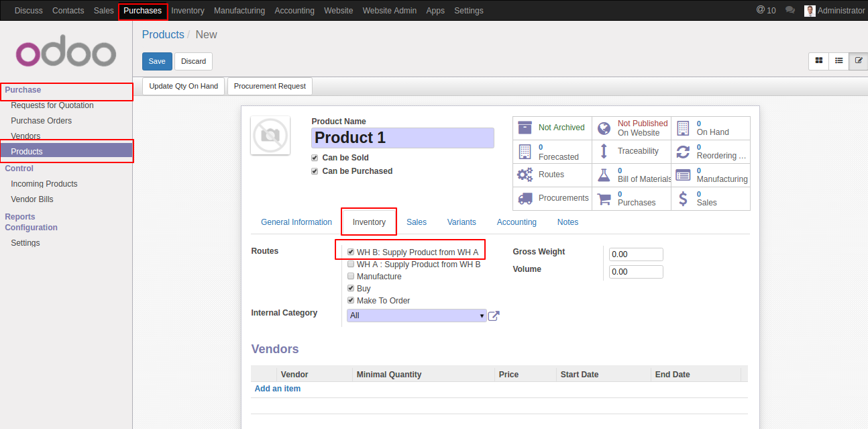The width and height of the screenshot is (868, 429).
Task: Open the Purchases top menu
Action: click(x=143, y=10)
